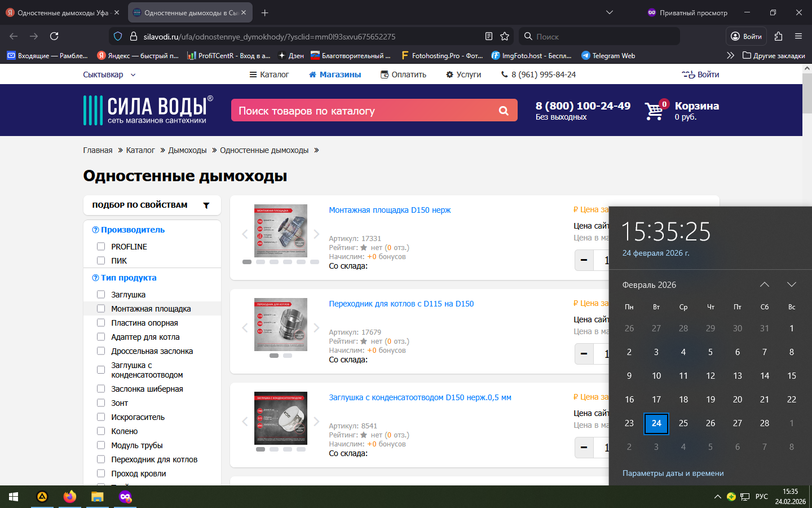Open a new browser tab with plus icon

(265, 12)
